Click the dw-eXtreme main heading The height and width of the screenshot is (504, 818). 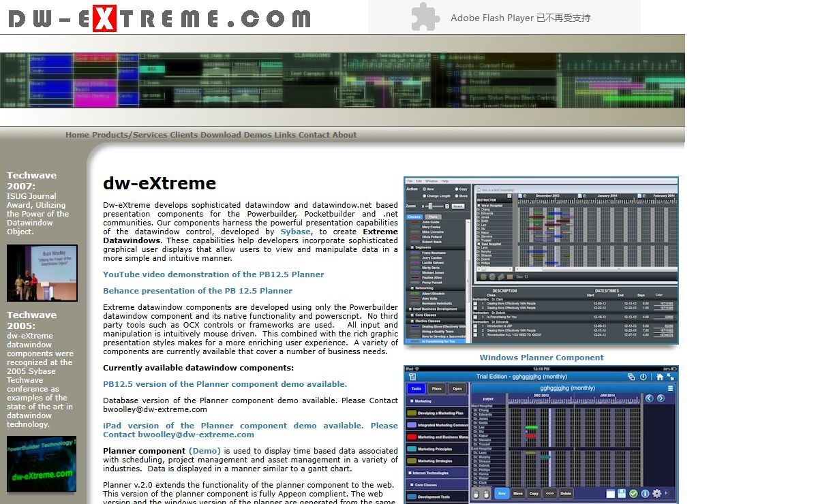160,183
